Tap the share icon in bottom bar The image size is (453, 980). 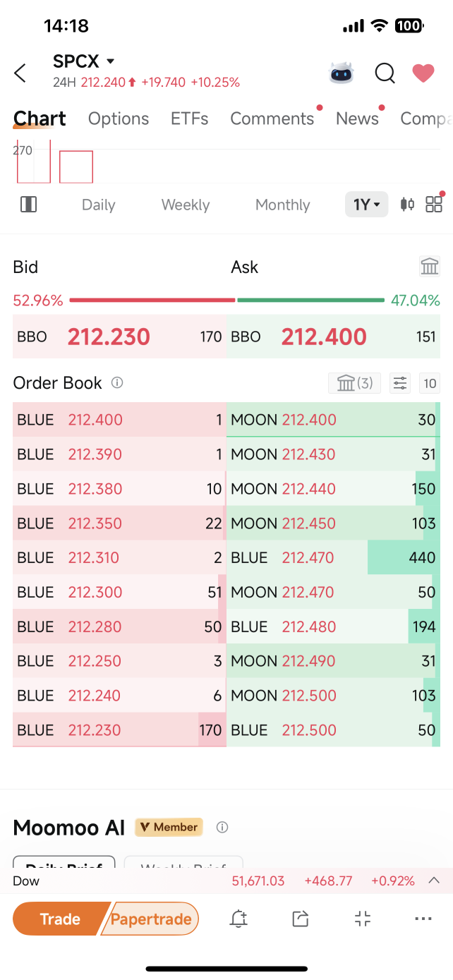(x=301, y=919)
